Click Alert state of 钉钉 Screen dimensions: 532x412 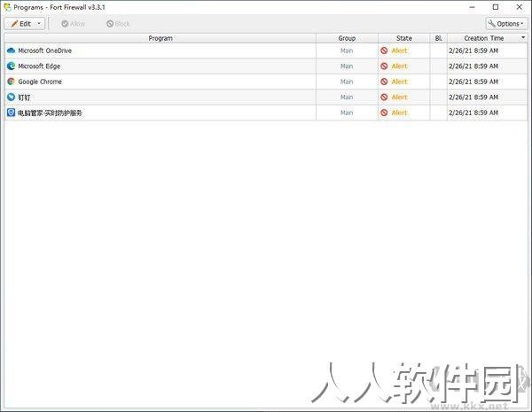point(399,97)
